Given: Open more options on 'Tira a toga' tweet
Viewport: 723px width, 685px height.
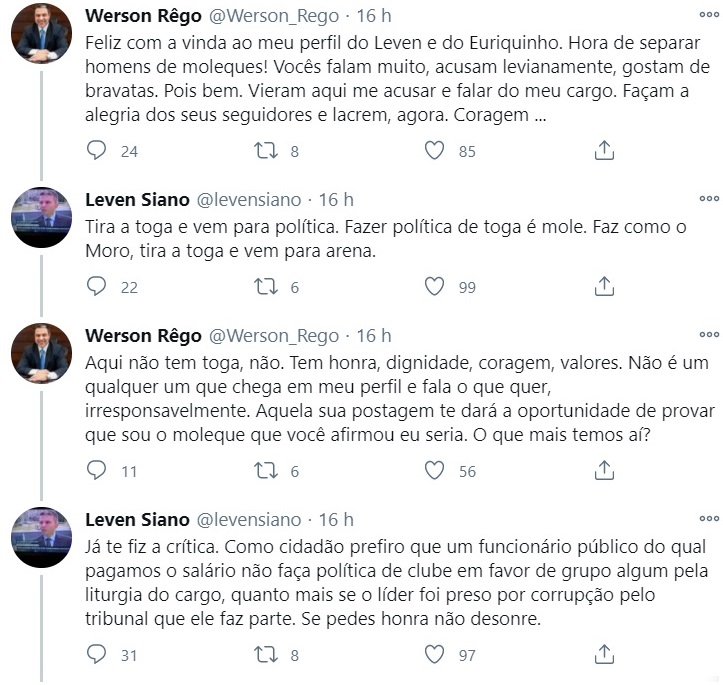Looking at the screenshot, I should [x=708, y=199].
